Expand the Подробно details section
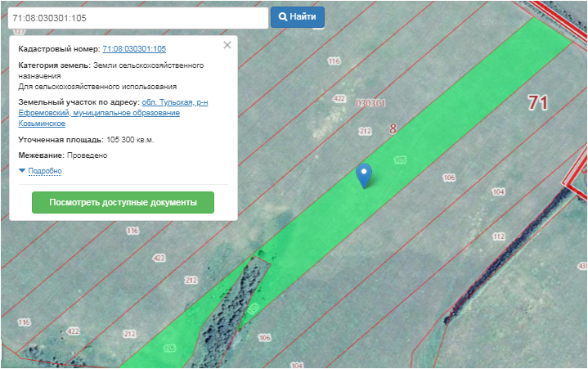Image resolution: width=588 pixels, height=369 pixels. (x=44, y=171)
